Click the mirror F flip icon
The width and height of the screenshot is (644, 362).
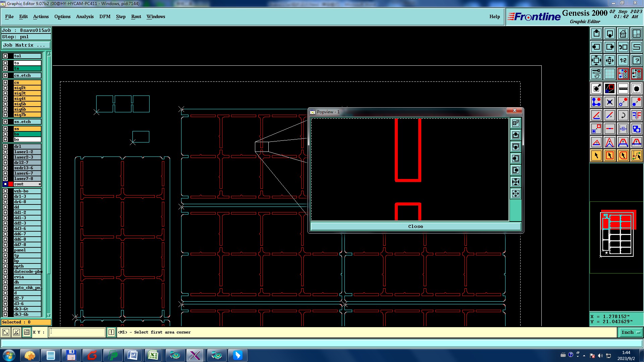click(x=636, y=116)
